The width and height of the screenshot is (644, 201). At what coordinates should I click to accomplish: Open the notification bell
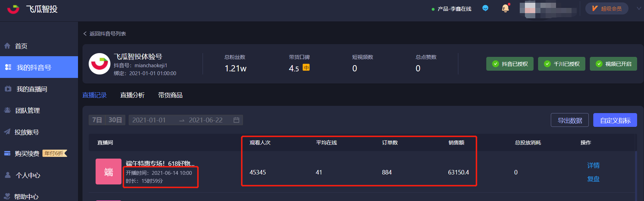[505, 8]
